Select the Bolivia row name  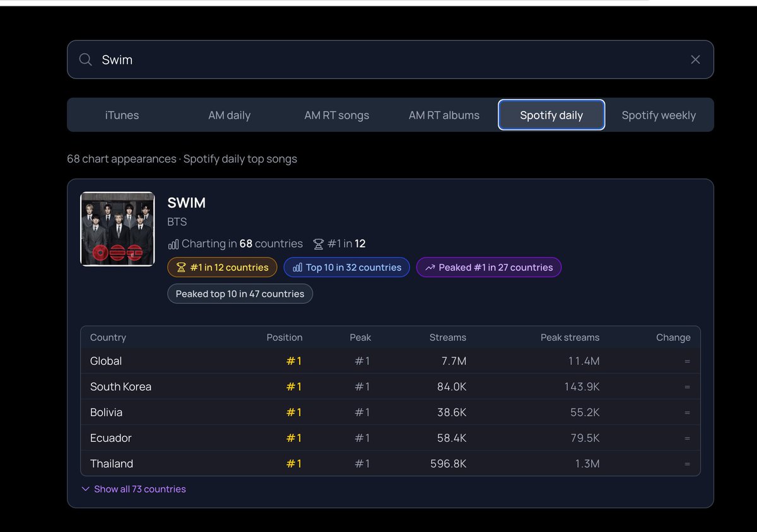click(106, 412)
